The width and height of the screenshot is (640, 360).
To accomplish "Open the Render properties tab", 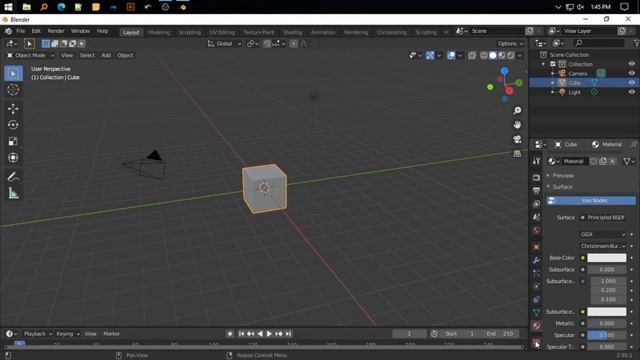I will click(536, 178).
